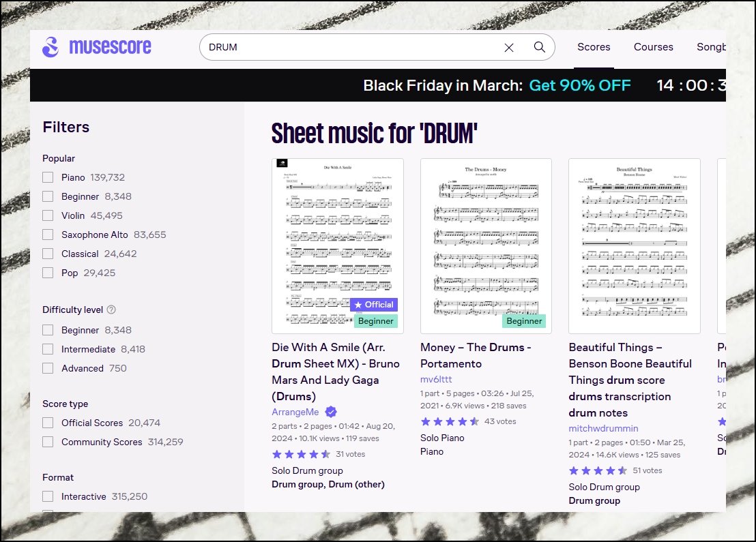Enable the Violin filter

48,215
